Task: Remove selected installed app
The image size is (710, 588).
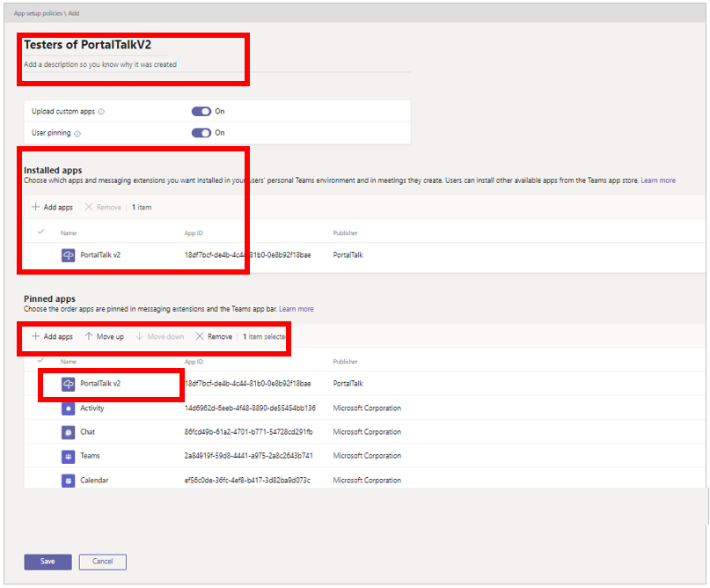Action: click(x=103, y=207)
